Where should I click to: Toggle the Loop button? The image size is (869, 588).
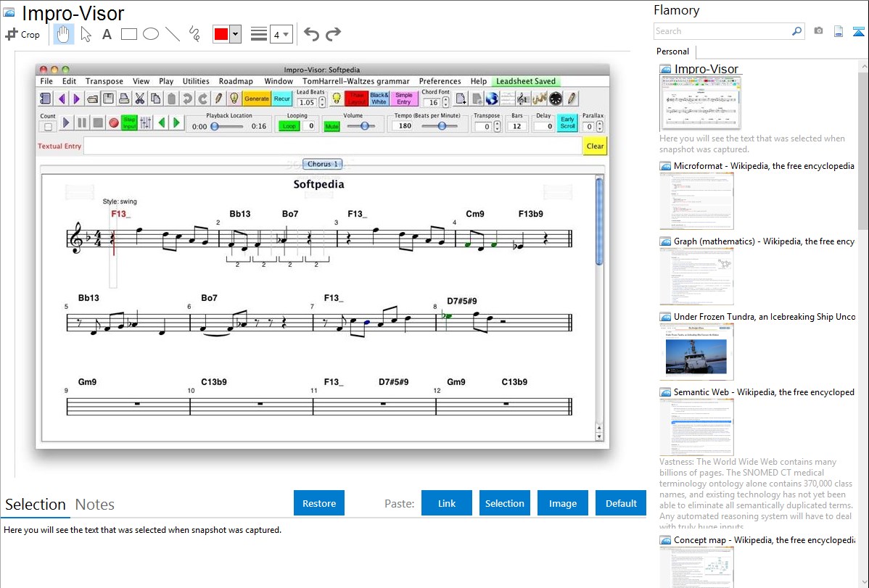point(289,126)
